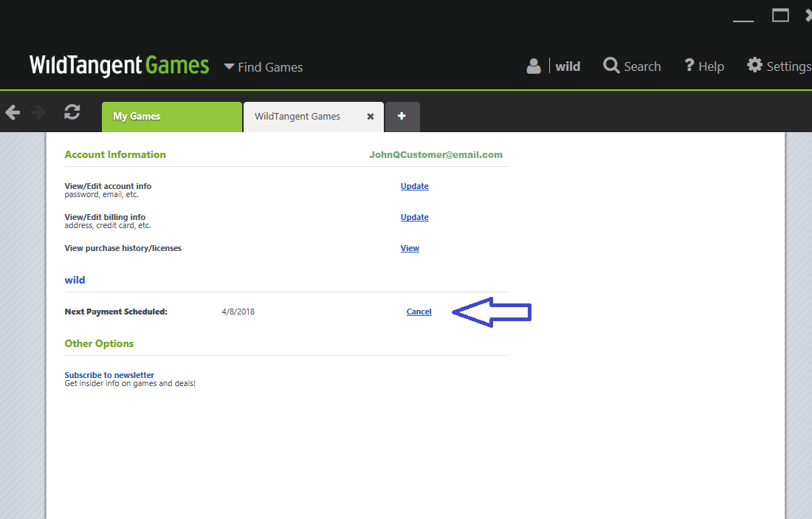Click Update for account info
The image size is (812, 519).
tap(414, 186)
